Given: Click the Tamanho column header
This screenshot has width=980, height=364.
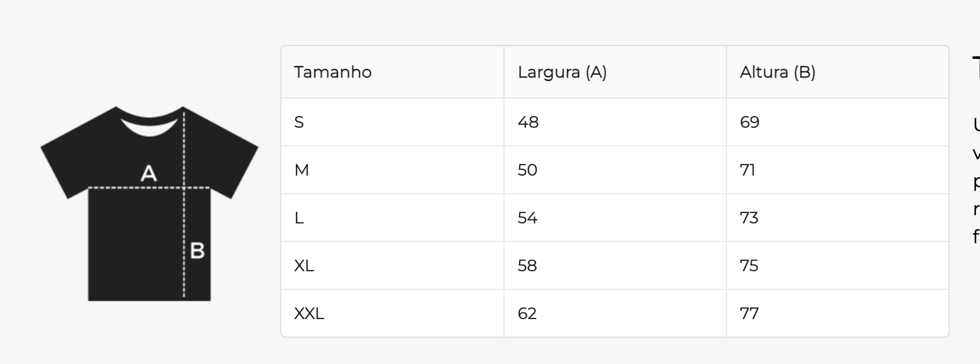Looking at the screenshot, I should [x=333, y=72].
